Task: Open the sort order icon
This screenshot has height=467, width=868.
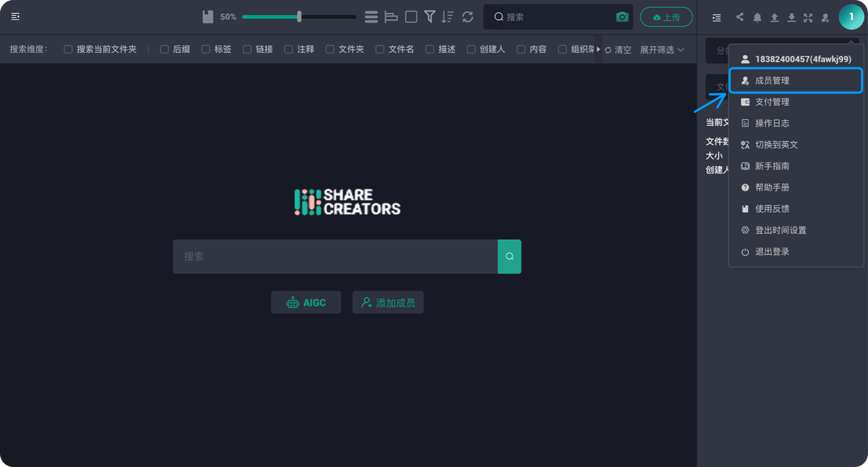Action: point(448,17)
